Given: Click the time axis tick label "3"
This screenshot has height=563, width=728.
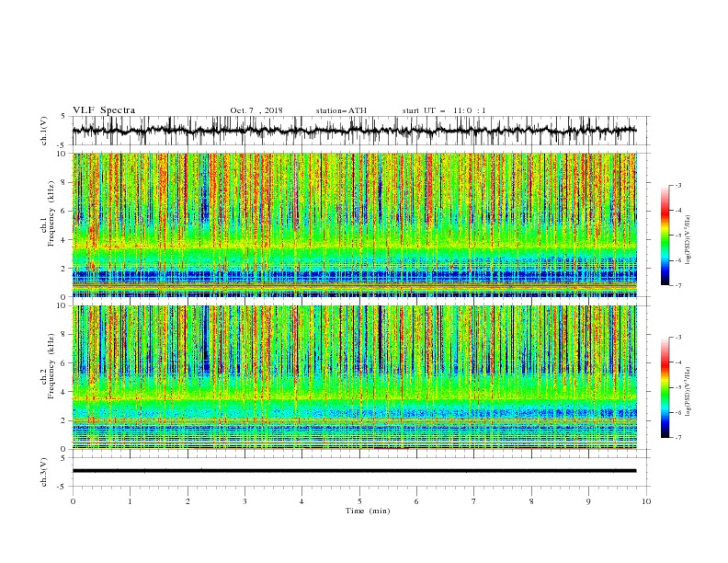Looking at the screenshot, I should 245,501.
